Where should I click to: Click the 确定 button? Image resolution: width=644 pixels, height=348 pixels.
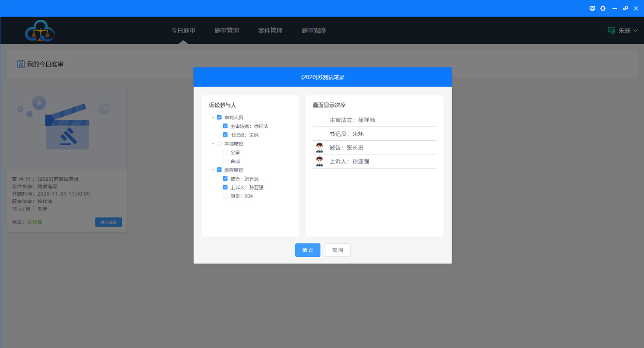coord(308,250)
